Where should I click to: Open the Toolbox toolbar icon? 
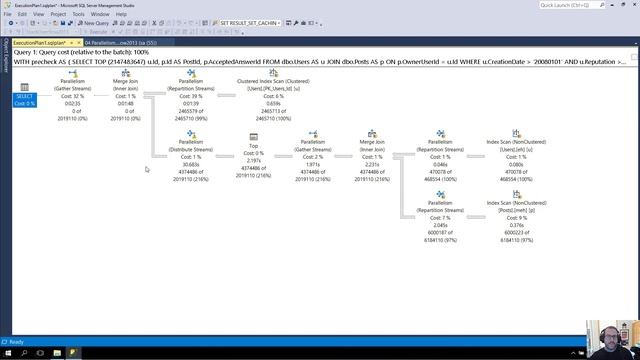pos(303,23)
